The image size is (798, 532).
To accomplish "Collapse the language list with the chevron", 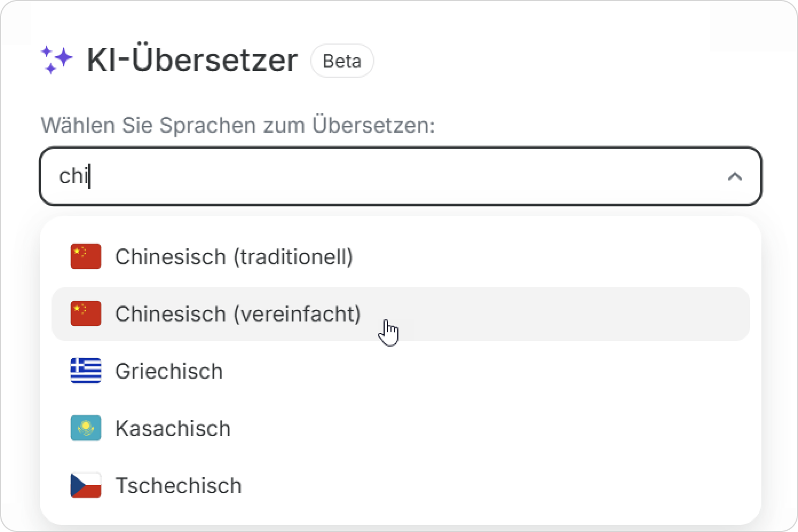I will pos(734,176).
